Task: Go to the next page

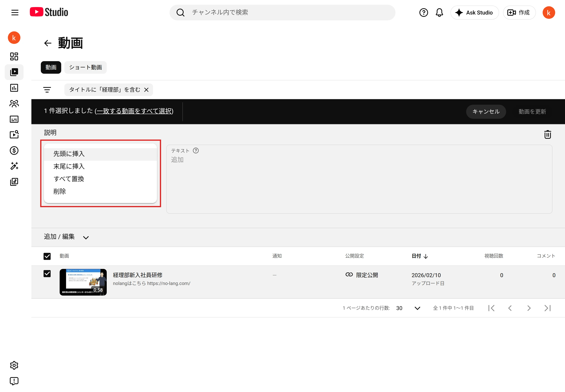Action: 529,308
